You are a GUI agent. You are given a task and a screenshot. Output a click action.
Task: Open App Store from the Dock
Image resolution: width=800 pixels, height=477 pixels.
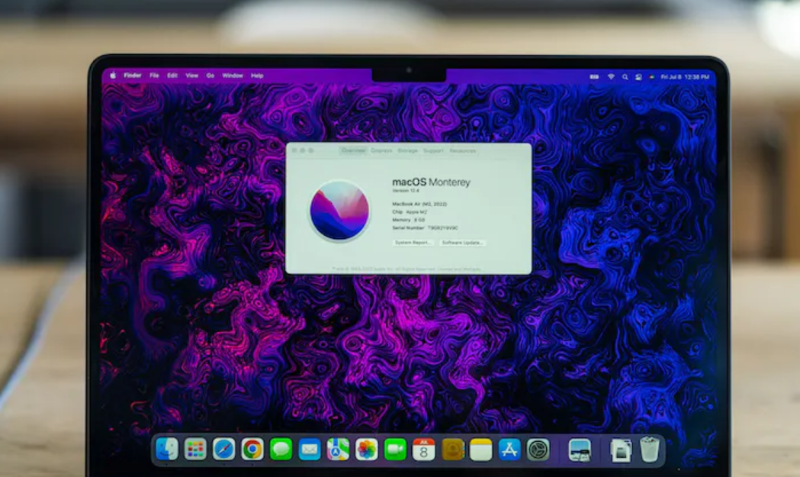pyautogui.click(x=509, y=449)
